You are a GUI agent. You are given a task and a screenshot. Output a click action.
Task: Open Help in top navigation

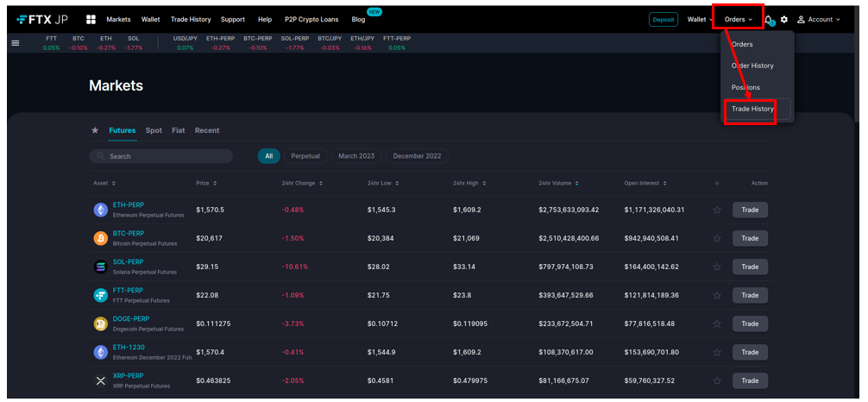[x=265, y=19]
